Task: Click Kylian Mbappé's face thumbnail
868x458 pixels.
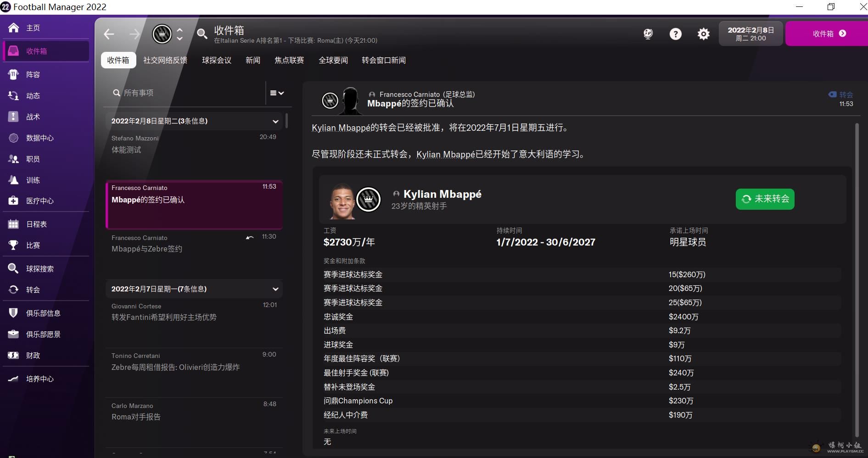Action: (342, 201)
